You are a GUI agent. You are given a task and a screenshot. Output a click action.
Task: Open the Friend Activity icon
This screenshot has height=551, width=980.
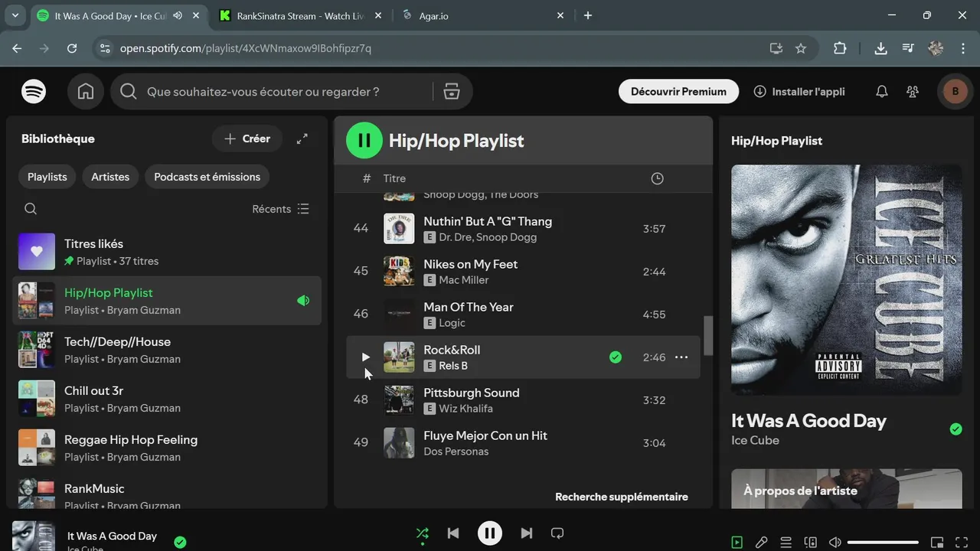(913, 92)
